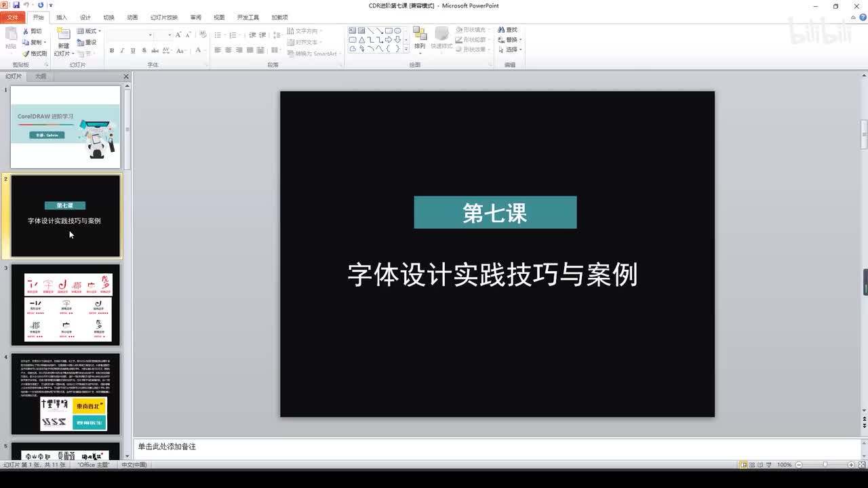Click Decrease Font Size (A down) icon
The height and width of the screenshot is (488, 868).
pyautogui.click(x=188, y=35)
